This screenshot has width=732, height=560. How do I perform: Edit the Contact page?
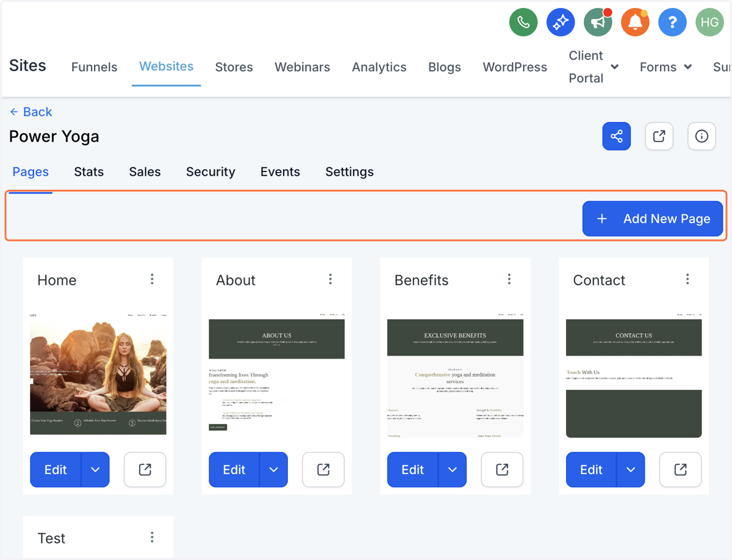click(591, 470)
